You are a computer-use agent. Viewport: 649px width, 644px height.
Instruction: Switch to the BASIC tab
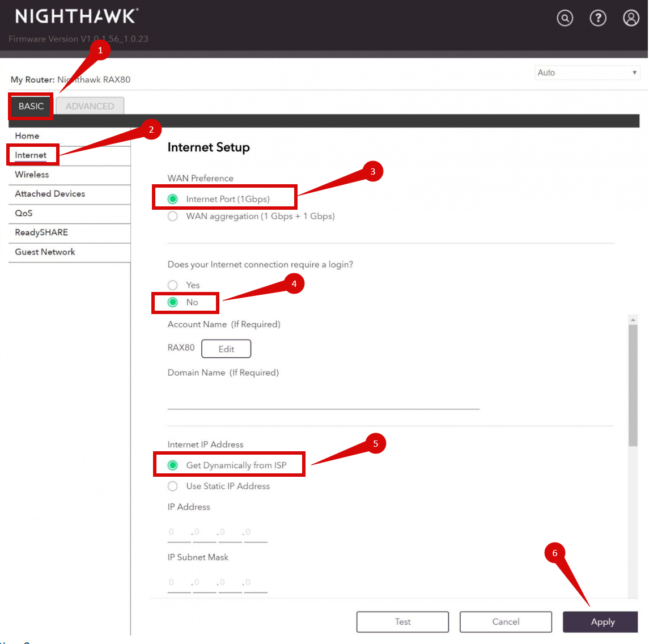coord(31,106)
